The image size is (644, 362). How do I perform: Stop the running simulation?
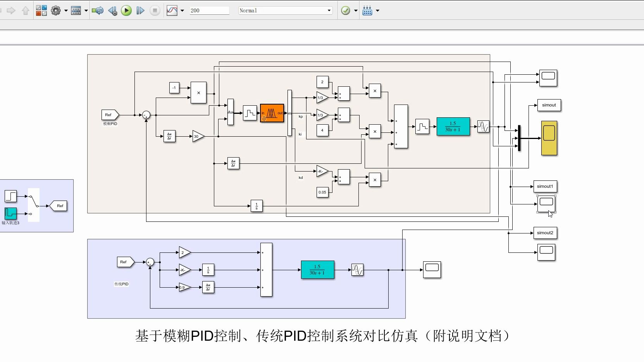click(155, 10)
